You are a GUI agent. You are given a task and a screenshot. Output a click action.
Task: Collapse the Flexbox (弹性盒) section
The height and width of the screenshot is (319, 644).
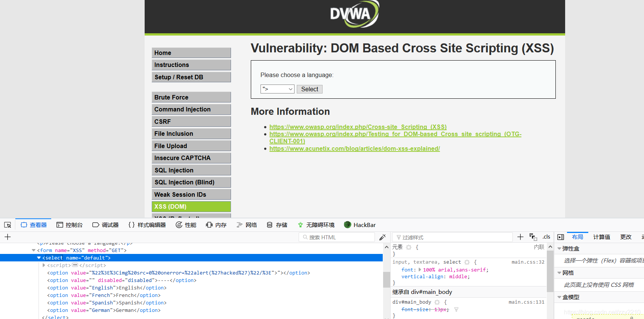[560, 249]
